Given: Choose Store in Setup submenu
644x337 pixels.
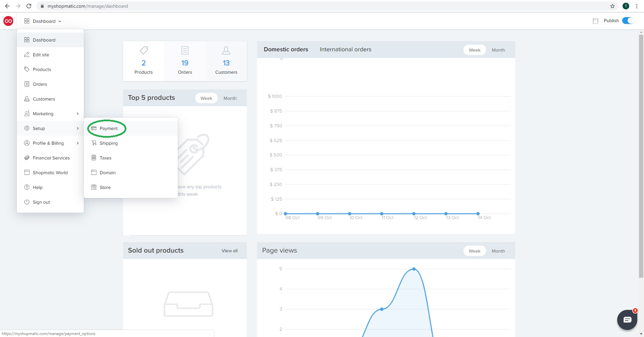Looking at the screenshot, I should [131, 187].
